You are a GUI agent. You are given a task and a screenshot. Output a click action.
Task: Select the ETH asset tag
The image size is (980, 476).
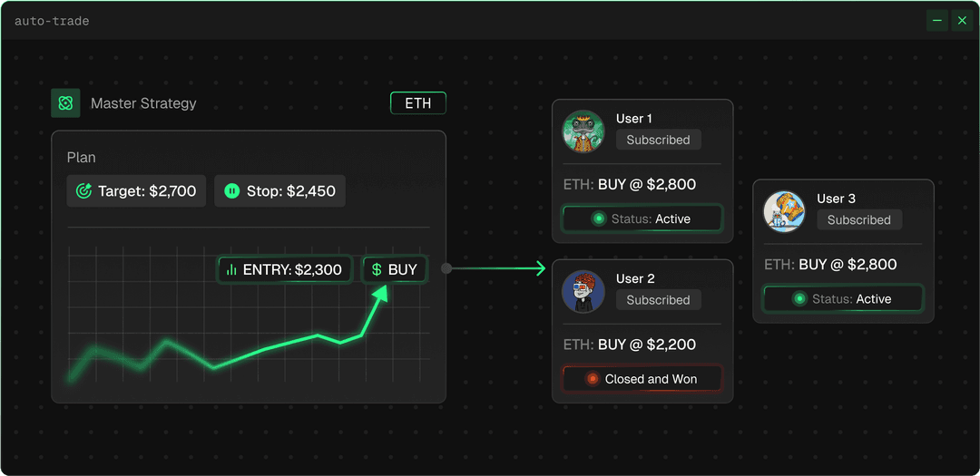[418, 103]
